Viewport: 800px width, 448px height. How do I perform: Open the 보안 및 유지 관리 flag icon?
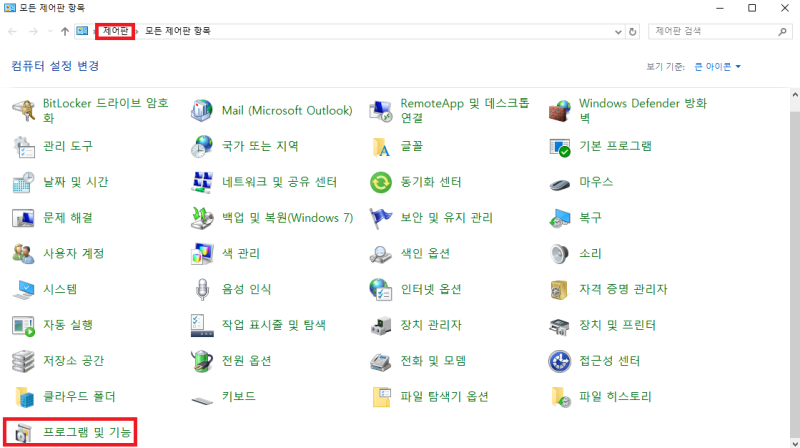[x=381, y=218]
